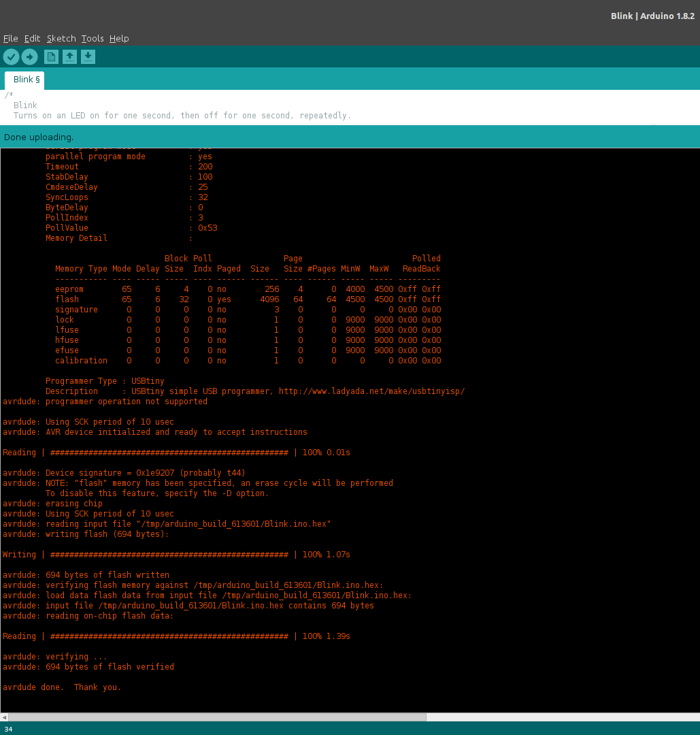Viewport: 700px width, 735px height.
Task: Click the Verify checkmark button
Action: (12, 57)
